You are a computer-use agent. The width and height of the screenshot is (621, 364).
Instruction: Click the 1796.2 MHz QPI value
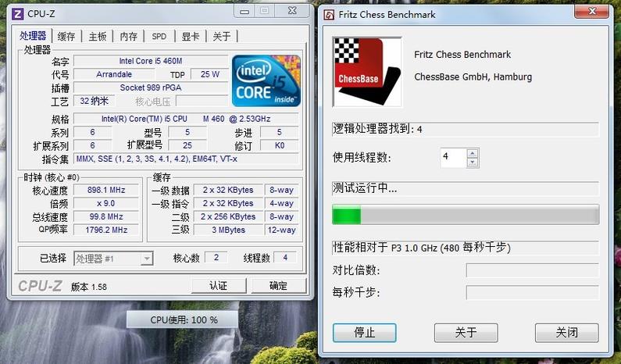(106, 230)
